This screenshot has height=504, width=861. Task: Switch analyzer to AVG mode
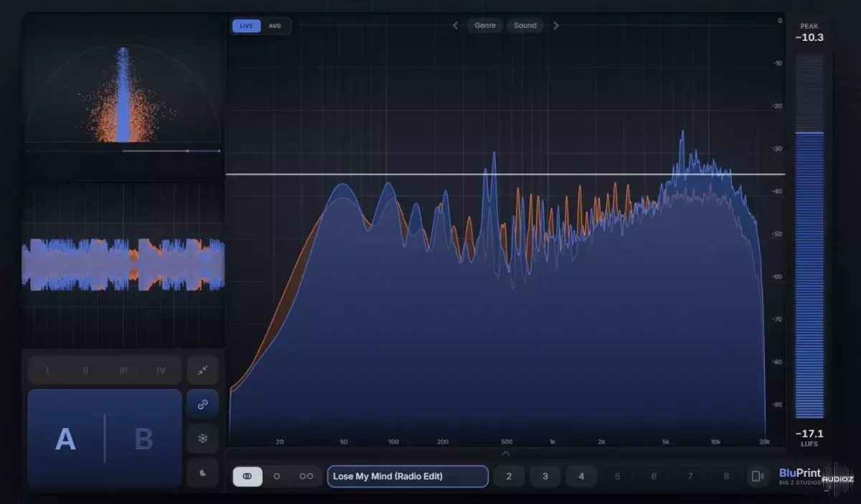click(276, 26)
